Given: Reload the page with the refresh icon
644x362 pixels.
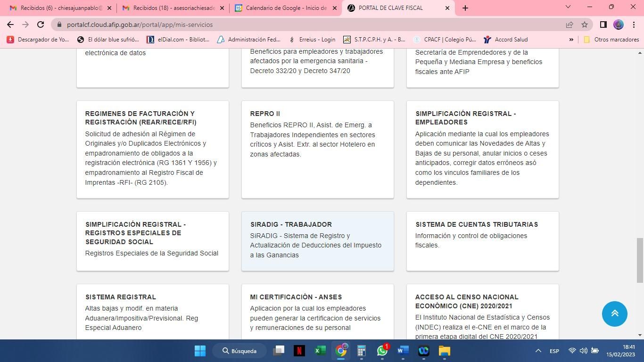Looking at the screenshot, I should 41,25.
